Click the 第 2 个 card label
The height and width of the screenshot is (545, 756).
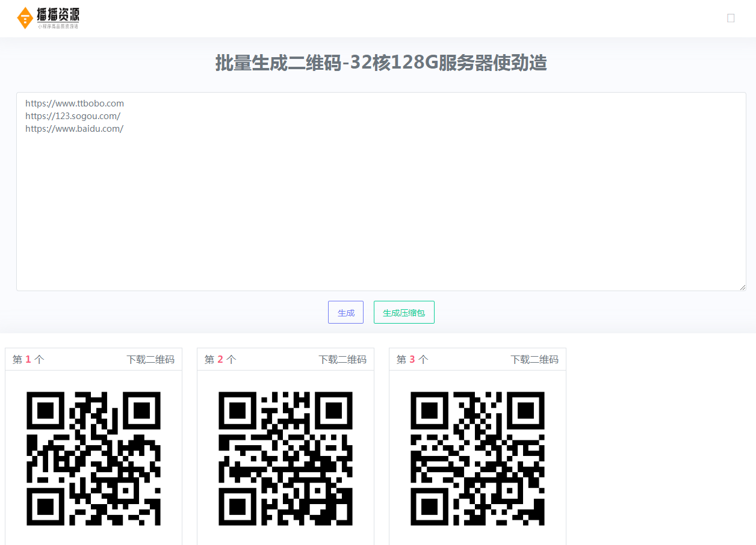click(x=220, y=359)
